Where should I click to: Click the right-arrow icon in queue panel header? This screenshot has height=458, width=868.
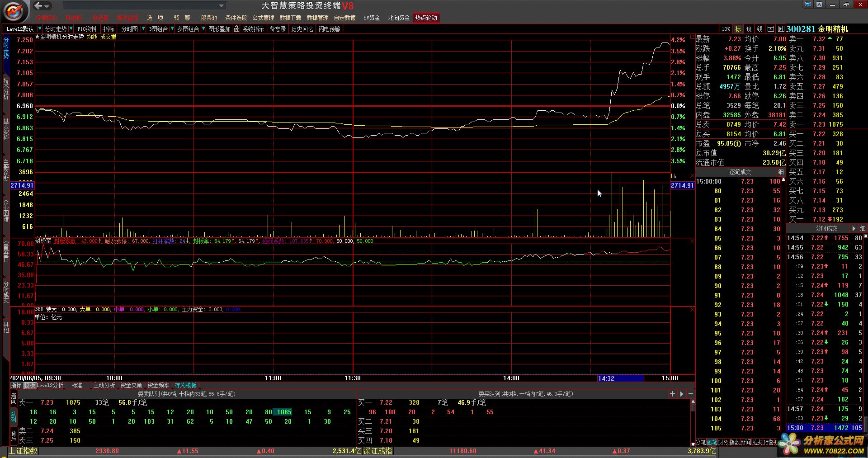[x=681, y=394]
